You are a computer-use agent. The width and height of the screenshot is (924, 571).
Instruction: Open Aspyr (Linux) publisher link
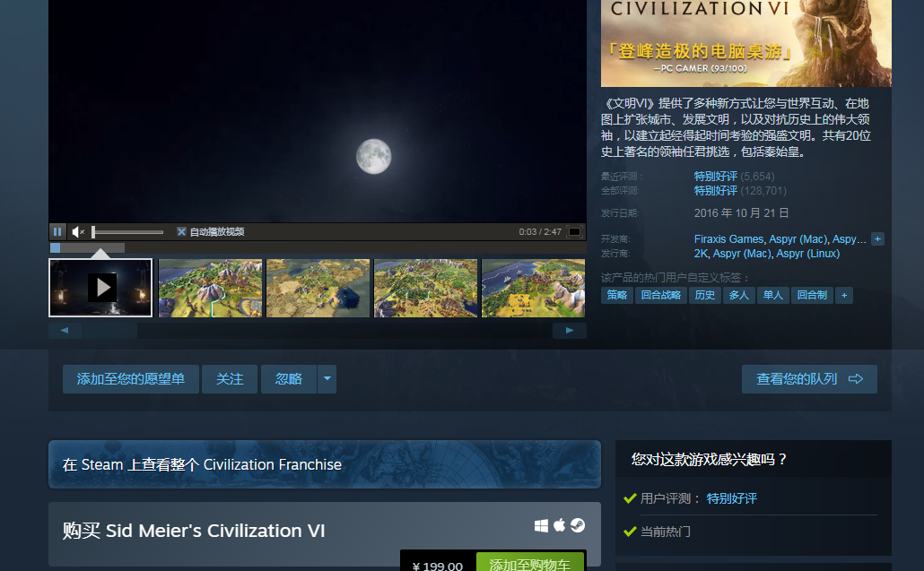(x=808, y=254)
